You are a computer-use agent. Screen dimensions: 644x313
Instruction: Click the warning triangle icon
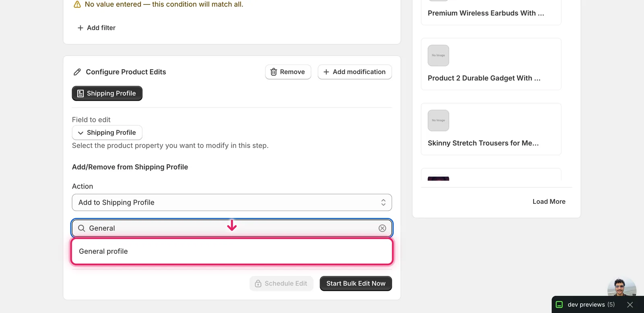click(77, 4)
